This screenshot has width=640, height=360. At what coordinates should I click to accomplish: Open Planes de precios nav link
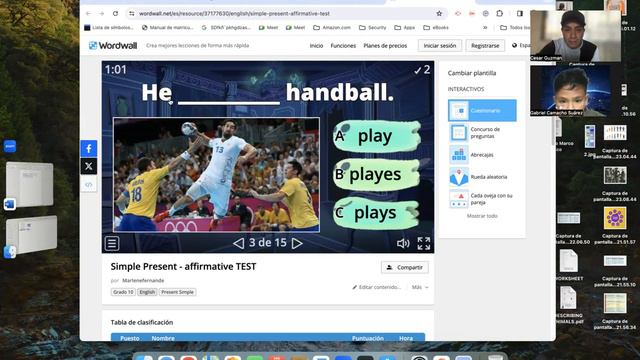pos(385,46)
